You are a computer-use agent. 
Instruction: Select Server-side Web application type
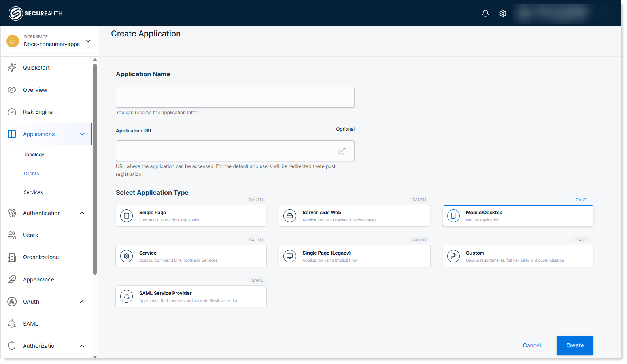pyautogui.click(x=355, y=216)
